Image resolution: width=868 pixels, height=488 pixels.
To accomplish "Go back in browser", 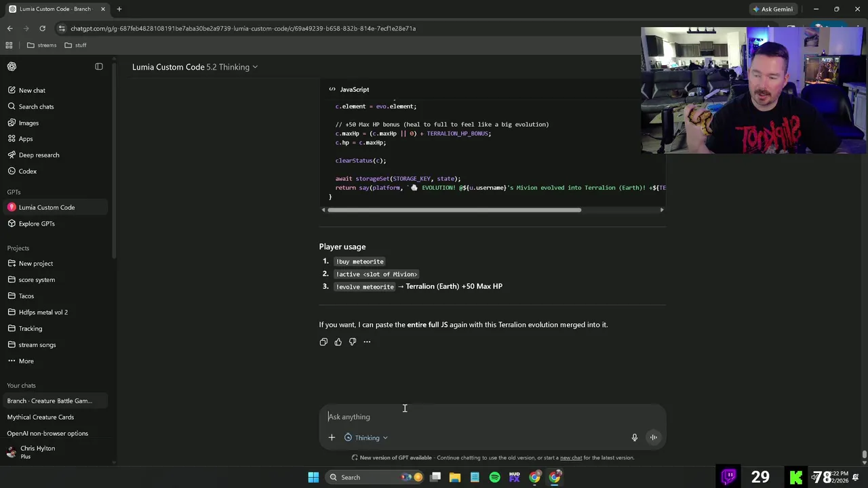I will [x=9, y=28].
